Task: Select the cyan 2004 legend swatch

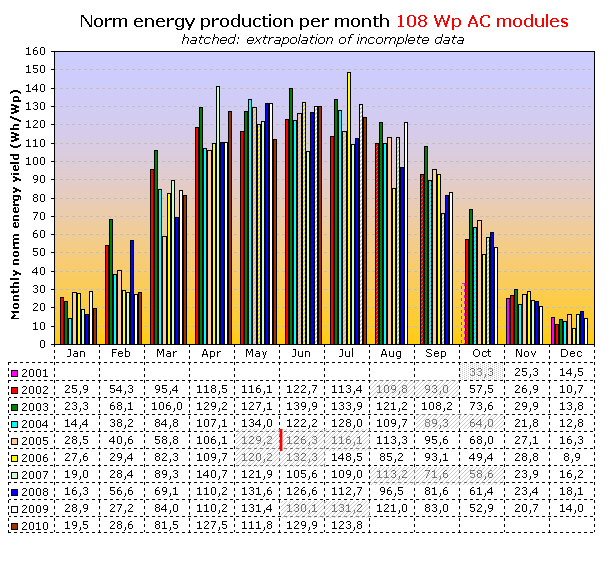Action: (13, 423)
